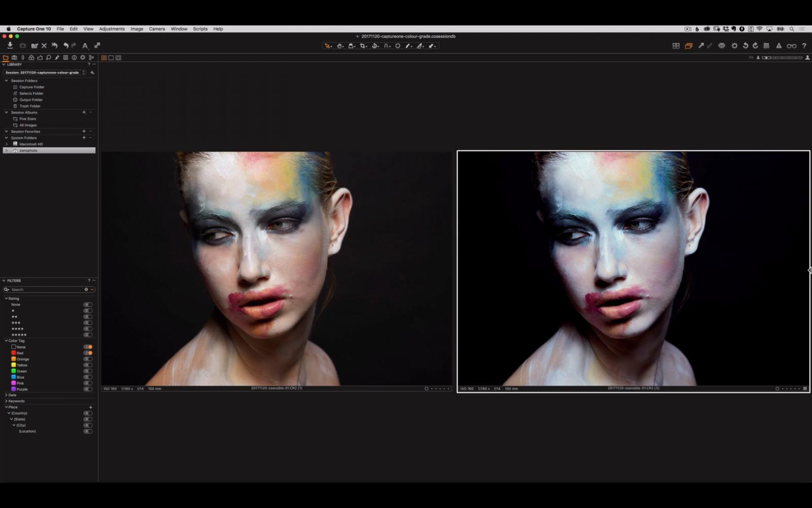812x508 pixels.
Task: Select the Pan cursor tool
Action: tap(340, 46)
